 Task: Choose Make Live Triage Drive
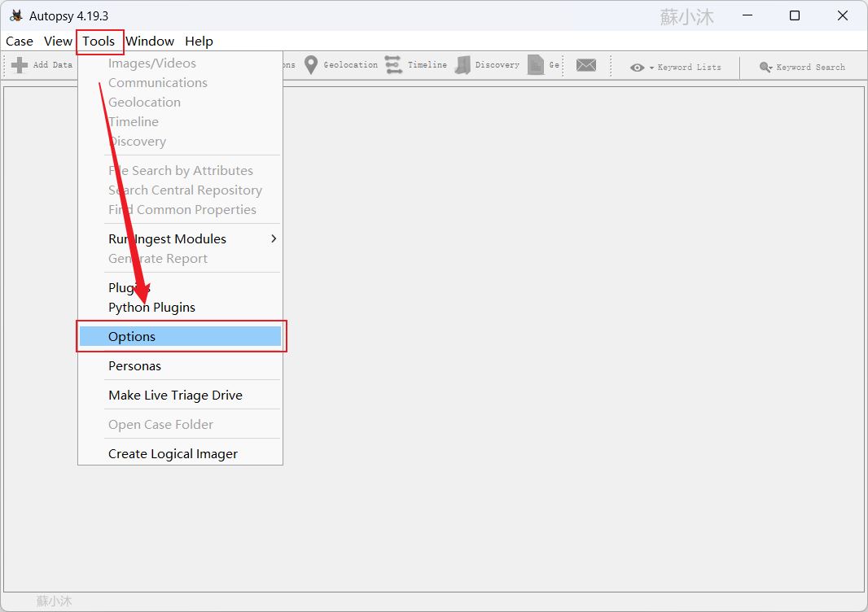coord(181,395)
